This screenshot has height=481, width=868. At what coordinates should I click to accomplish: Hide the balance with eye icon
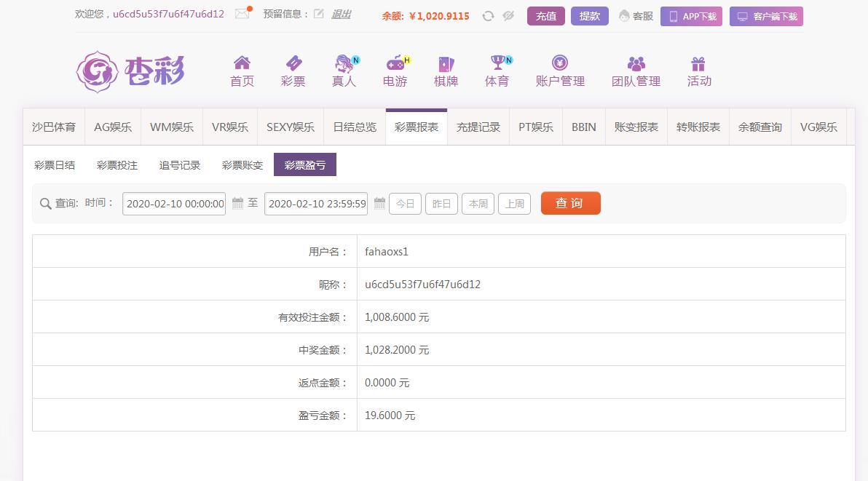coord(508,16)
